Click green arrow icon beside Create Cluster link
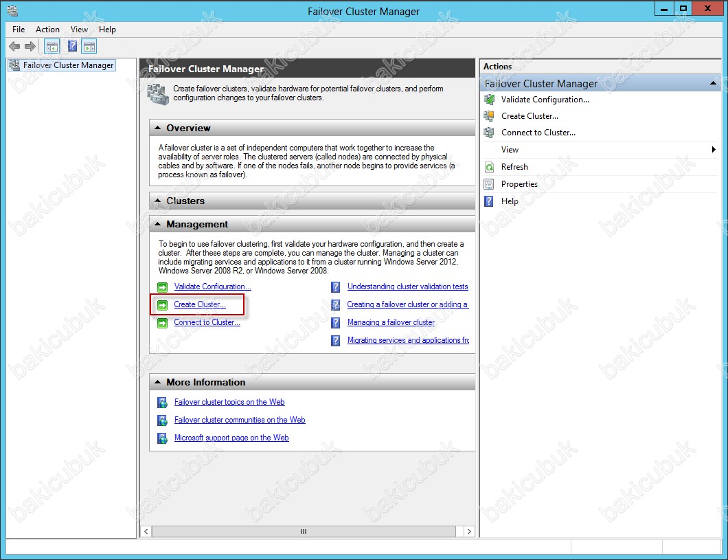This screenshot has height=560, width=728. pos(163,305)
